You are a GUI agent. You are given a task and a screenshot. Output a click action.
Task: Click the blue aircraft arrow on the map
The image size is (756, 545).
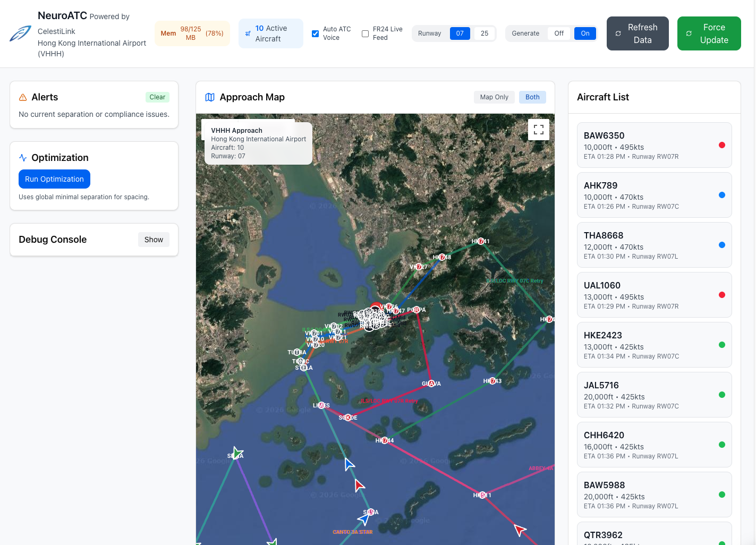[x=349, y=464]
